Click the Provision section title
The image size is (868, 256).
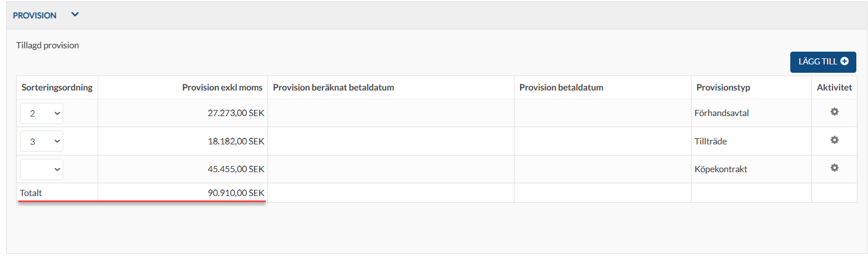34,16
